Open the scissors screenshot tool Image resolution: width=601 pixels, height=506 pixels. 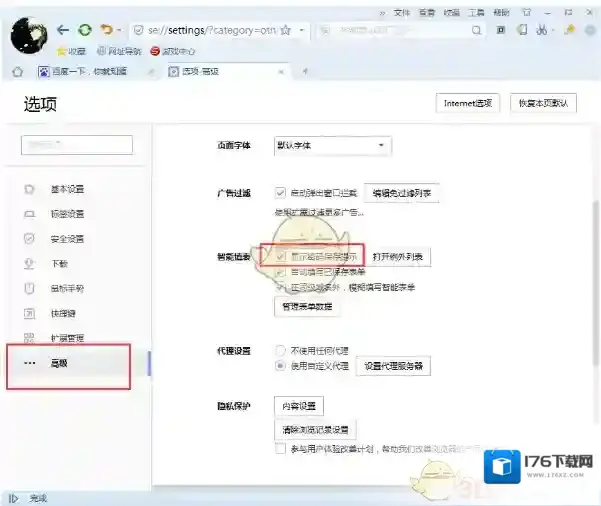point(541,30)
